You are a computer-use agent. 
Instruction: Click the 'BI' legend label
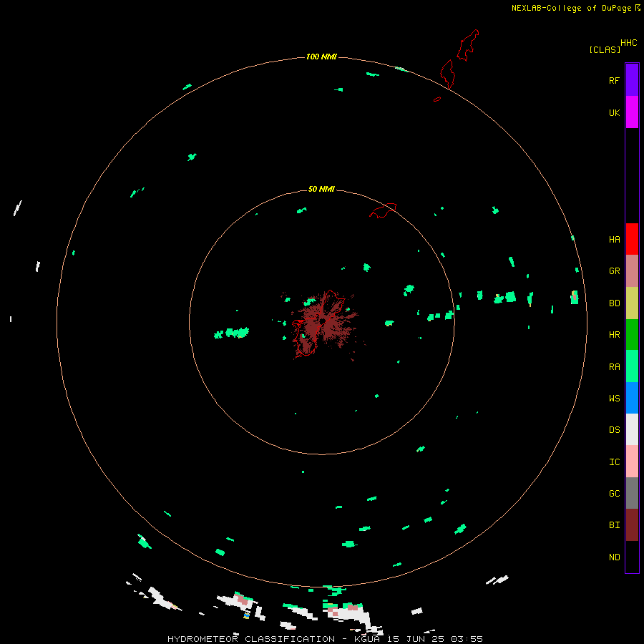(614, 525)
